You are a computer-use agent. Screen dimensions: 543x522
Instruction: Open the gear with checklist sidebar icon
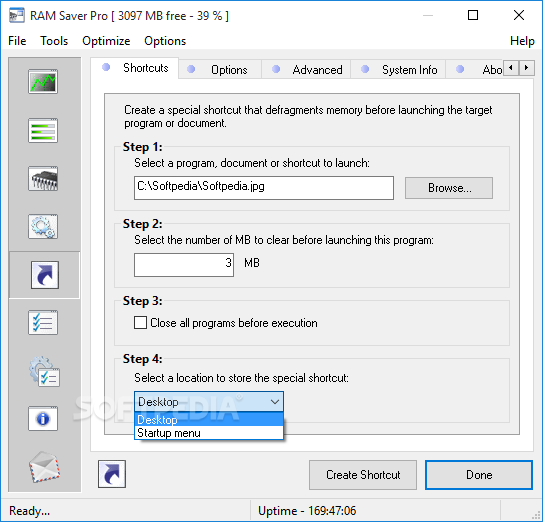[44, 371]
